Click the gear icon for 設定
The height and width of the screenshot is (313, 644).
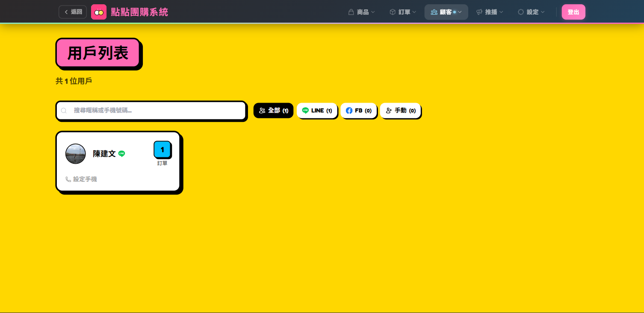click(x=521, y=12)
